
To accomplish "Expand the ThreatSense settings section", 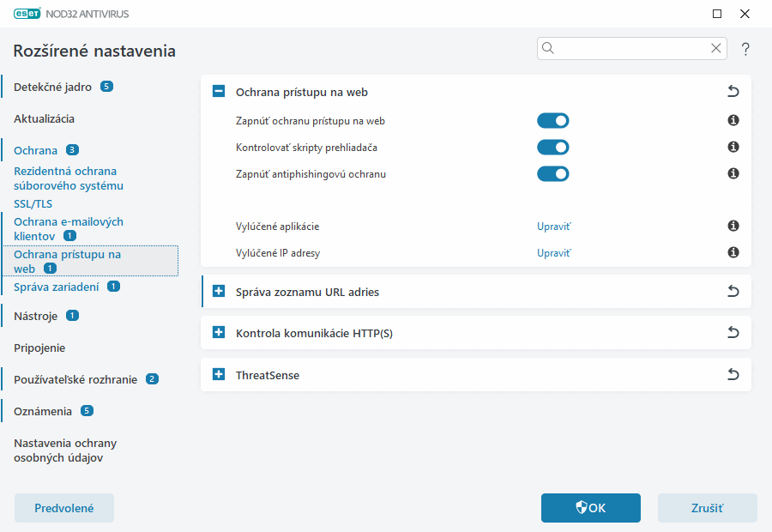I will click(x=218, y=375).
